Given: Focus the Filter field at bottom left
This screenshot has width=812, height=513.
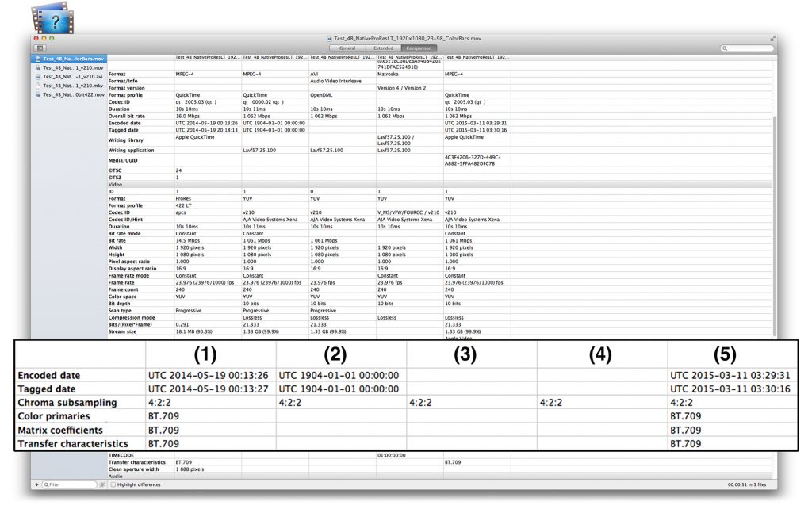Looking at the screenshot, I should click(x=70, y=485).
